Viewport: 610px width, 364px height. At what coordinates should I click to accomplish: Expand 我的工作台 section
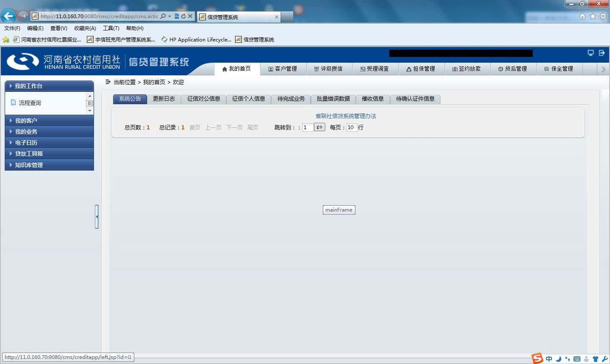tap(49, 86)
